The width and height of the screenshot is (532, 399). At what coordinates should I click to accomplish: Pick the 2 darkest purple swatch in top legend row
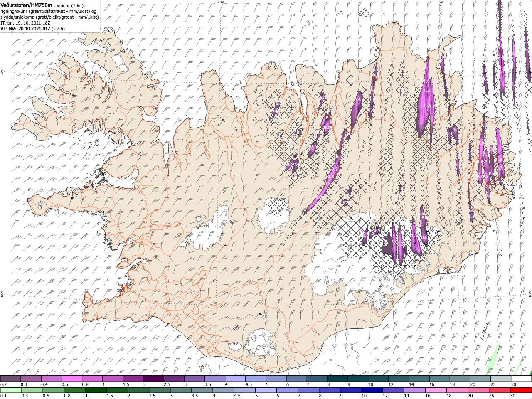click(x=153, y=379)
